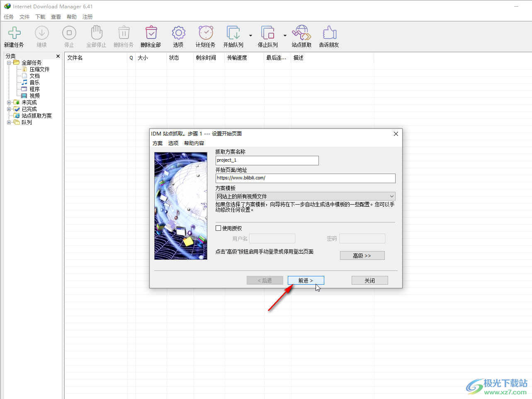Image resolution: width=532 pixels, height=399 pixels.
Task: Click the 前进 > button
Action: point(306,281)
